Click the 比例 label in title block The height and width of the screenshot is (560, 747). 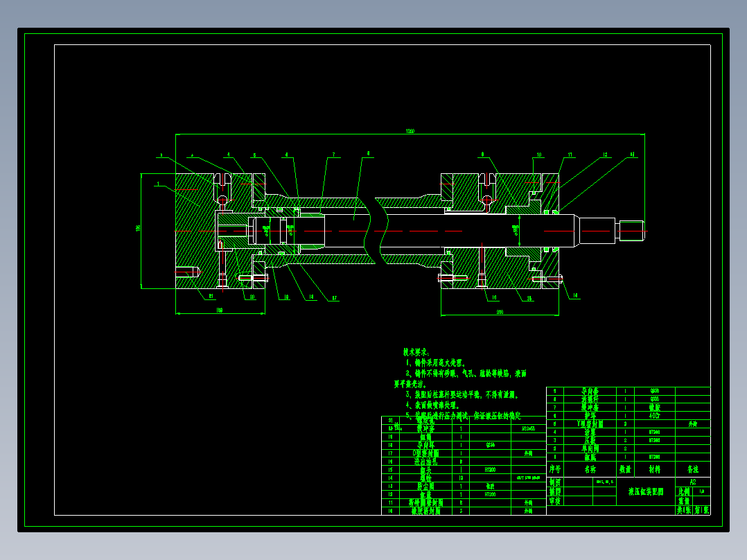tap(684, 491)
